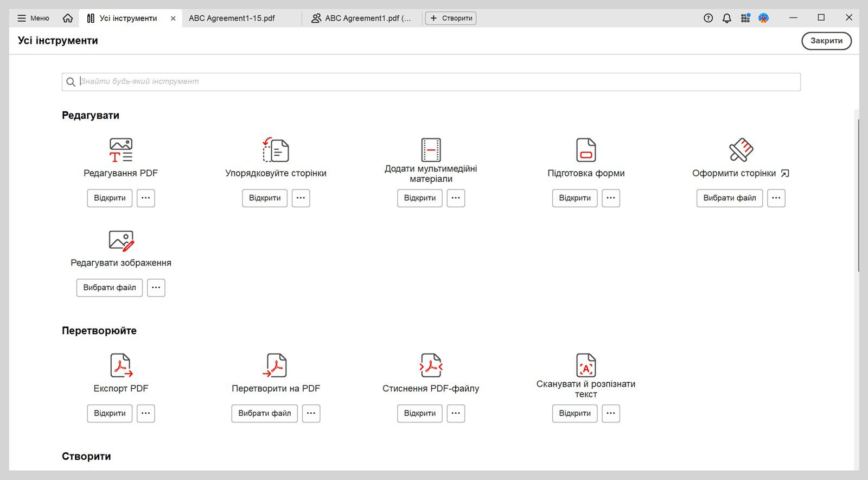Click the Редагування PDF label
This screenshot has height=480, width=868.
click(120, 173)
